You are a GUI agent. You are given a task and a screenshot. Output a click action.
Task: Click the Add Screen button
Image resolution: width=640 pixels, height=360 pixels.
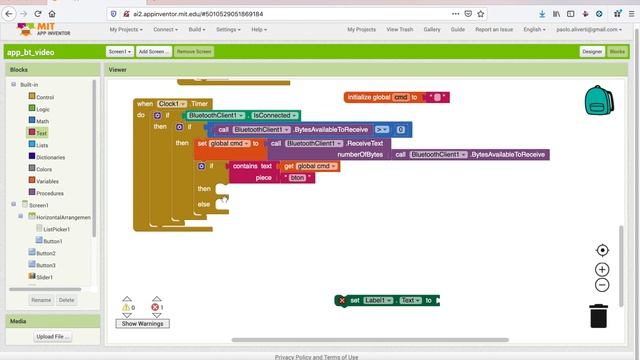[x=153, y=52]
